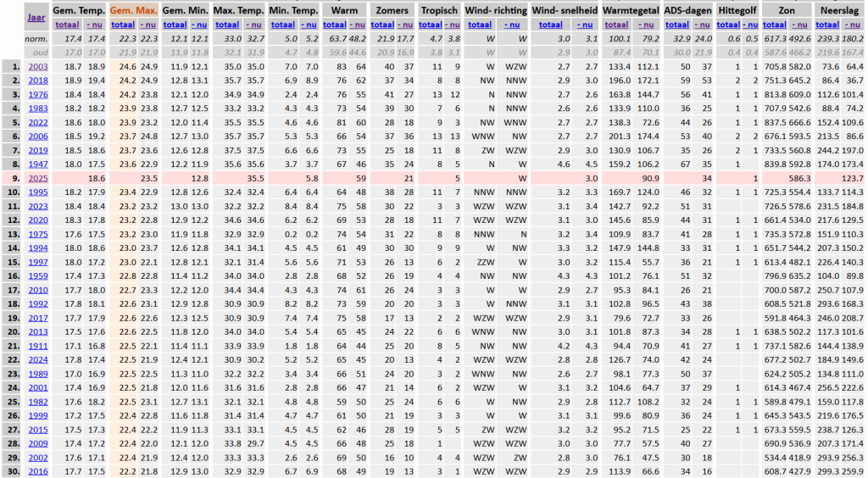868x478 pixels.
Task: Click rank number '1.' in first row
Action: 16,66
